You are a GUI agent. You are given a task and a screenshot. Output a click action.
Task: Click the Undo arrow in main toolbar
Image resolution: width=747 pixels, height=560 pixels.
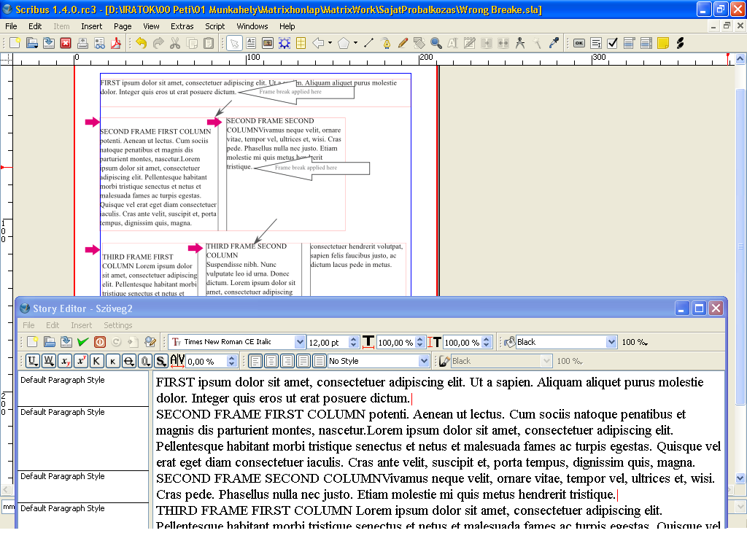[141, 43]
